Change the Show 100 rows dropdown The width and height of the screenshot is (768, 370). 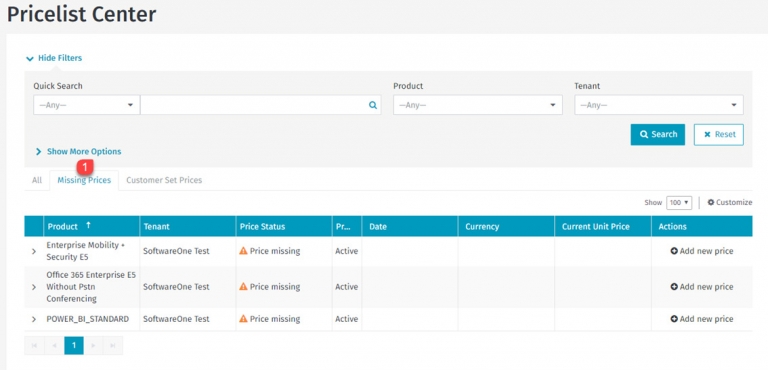point(679,202)
